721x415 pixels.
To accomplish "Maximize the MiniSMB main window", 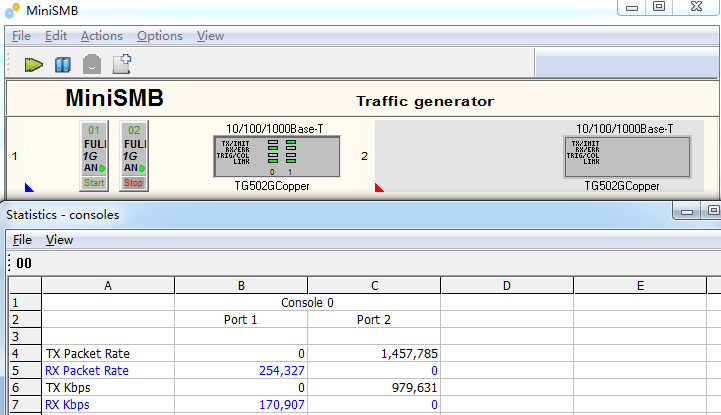I will coord(659,7).
